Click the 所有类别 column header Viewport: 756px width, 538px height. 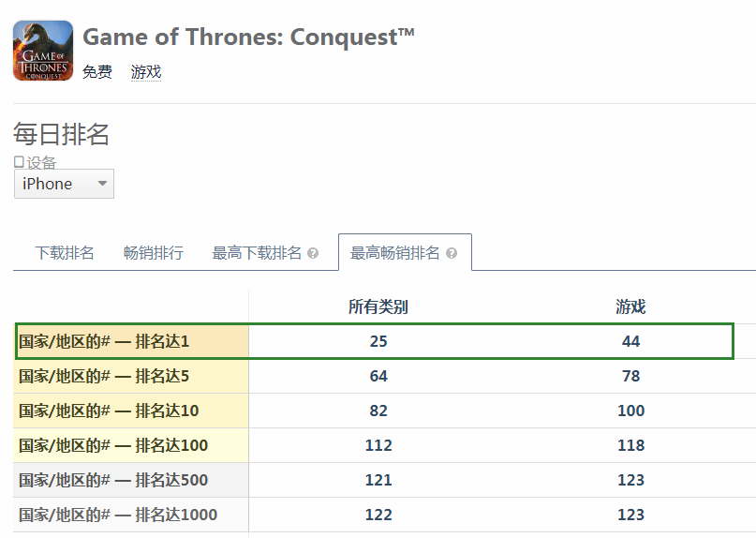378,306
